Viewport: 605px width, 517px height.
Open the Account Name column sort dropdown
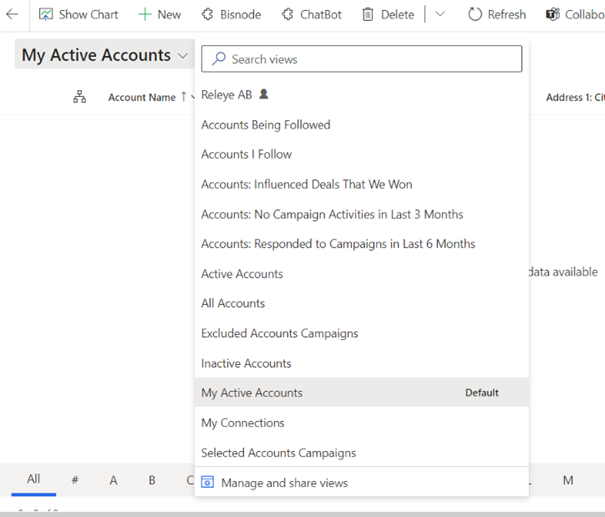pyautogui.click(x=192, y=98)
